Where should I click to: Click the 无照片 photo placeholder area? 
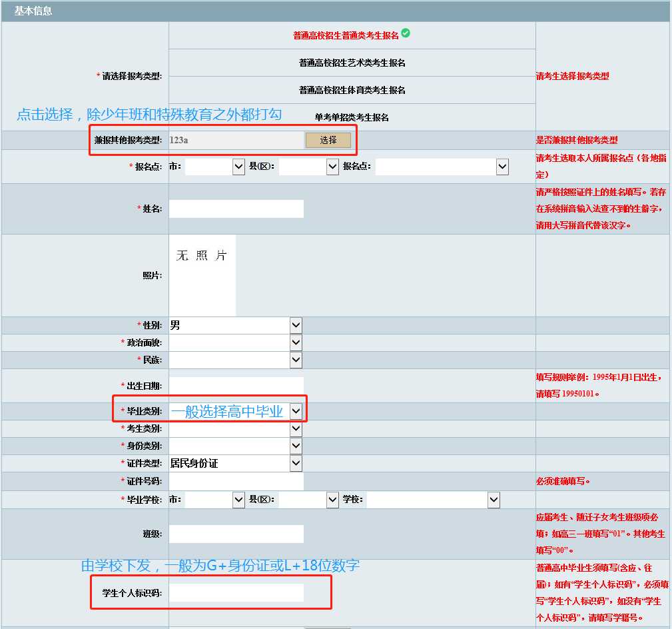202,275
